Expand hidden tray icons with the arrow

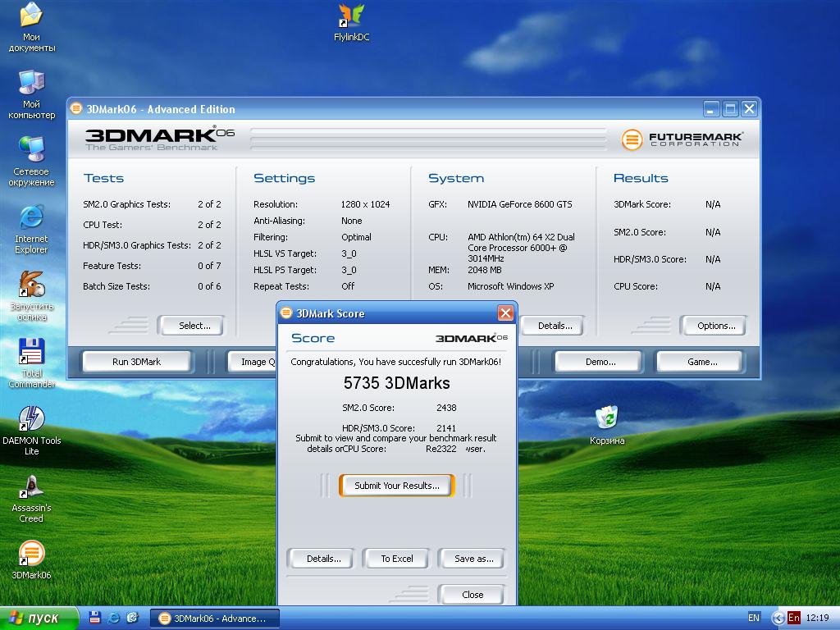click(x=778, y=618)
